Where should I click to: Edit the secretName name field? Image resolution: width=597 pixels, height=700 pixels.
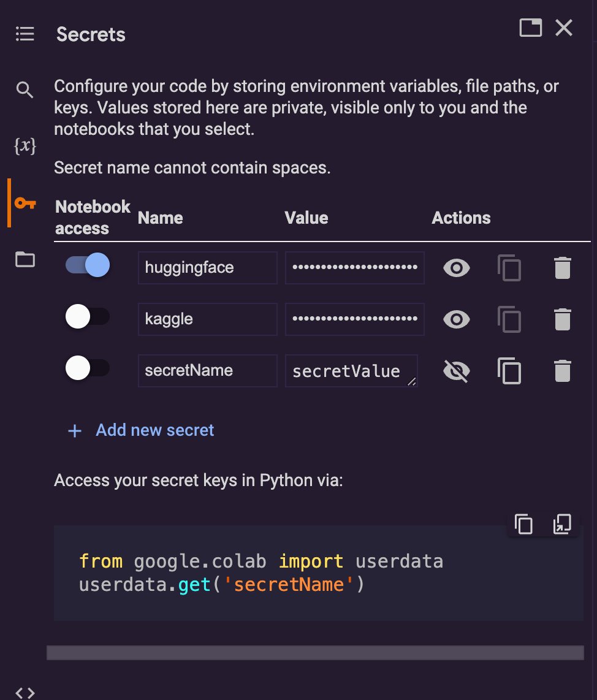coord(207,370)
